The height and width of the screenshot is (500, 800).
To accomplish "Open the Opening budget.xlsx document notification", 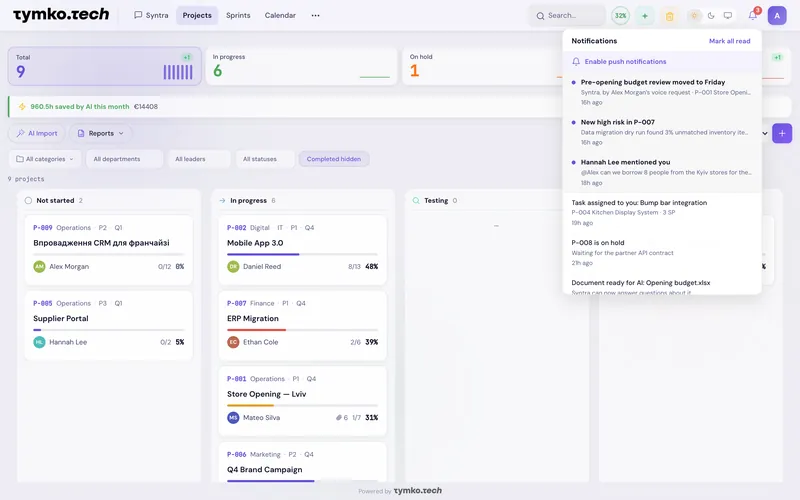I will click(x=662, y=286).
